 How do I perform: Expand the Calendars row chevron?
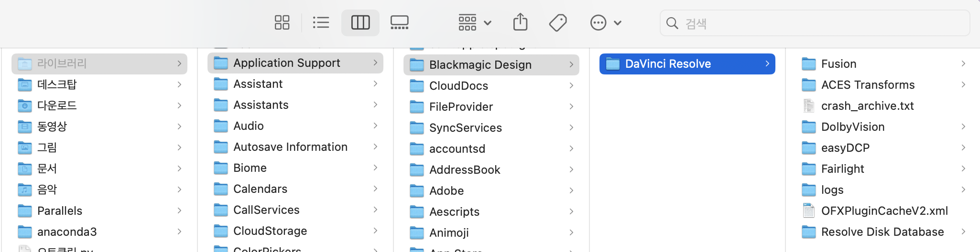point(375,189)
